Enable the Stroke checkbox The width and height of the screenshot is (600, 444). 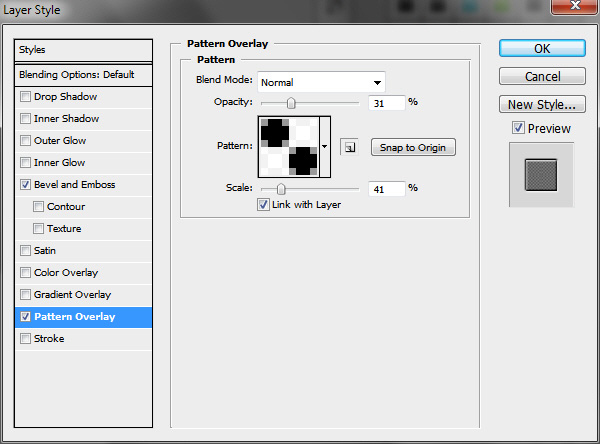point(25,339)
